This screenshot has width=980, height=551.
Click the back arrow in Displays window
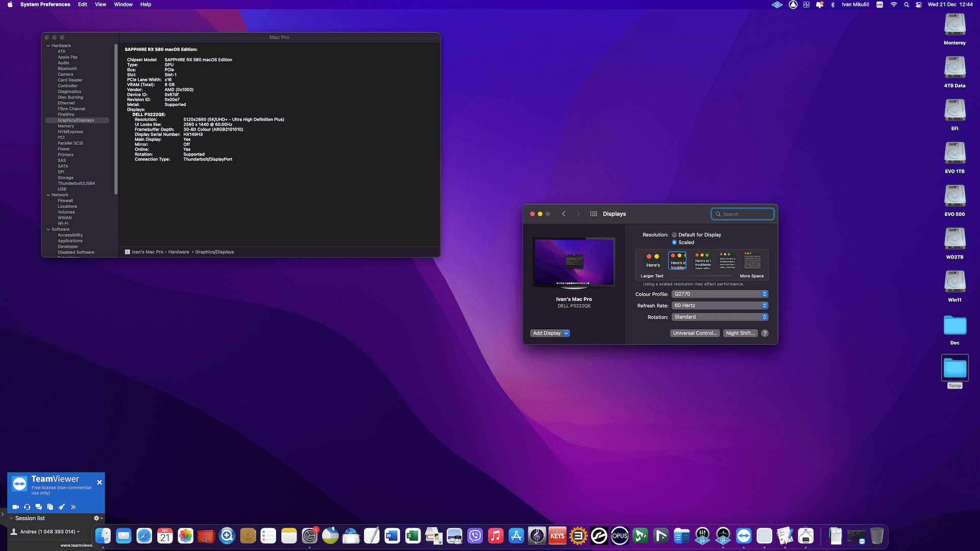[564, 214]
